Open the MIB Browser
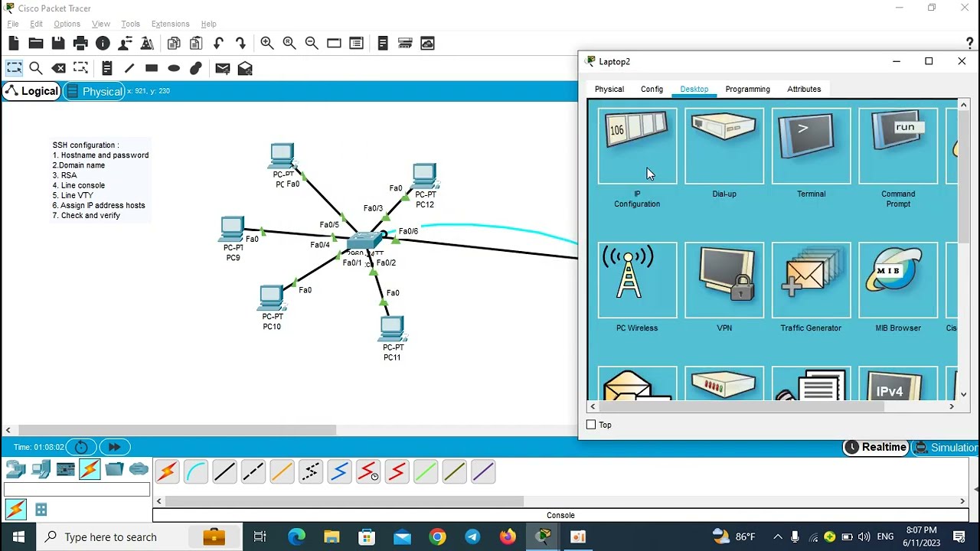 pos(898,280)
